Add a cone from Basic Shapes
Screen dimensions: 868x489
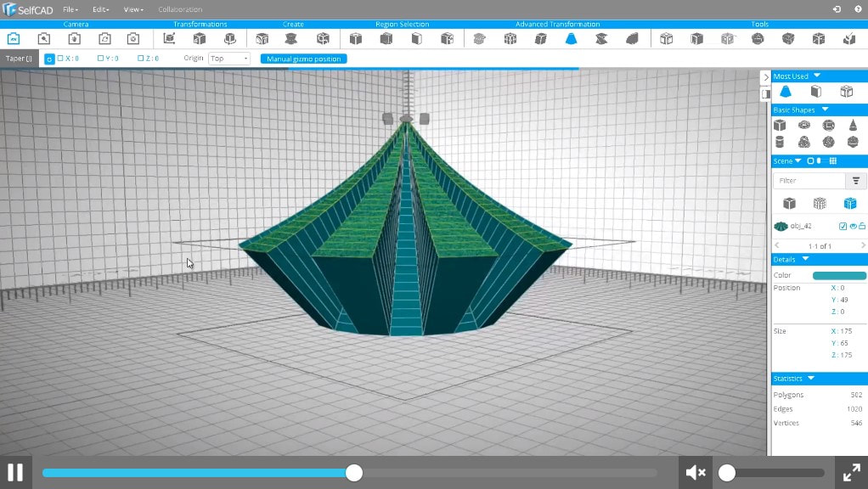tap(852, 126)
